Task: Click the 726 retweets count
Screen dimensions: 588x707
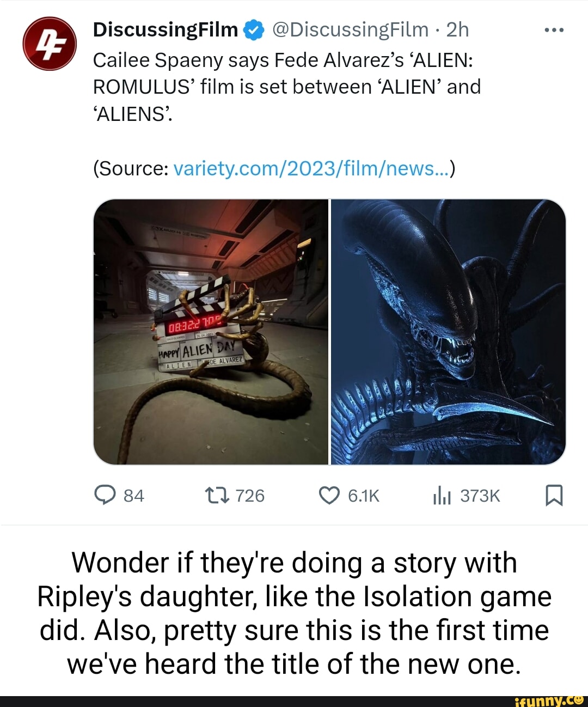Action: [x=250, y=496]
